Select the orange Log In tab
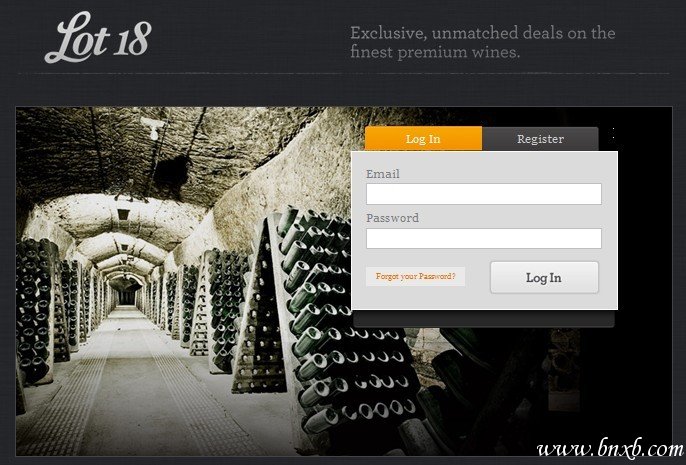The width and height of the screenshot is (686, 465). pyautogui.click(x=423, y=139)
